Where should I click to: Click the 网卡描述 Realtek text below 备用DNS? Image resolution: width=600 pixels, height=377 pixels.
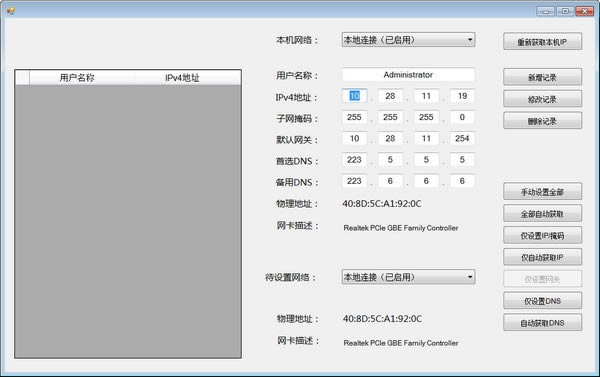coord(401,228)
